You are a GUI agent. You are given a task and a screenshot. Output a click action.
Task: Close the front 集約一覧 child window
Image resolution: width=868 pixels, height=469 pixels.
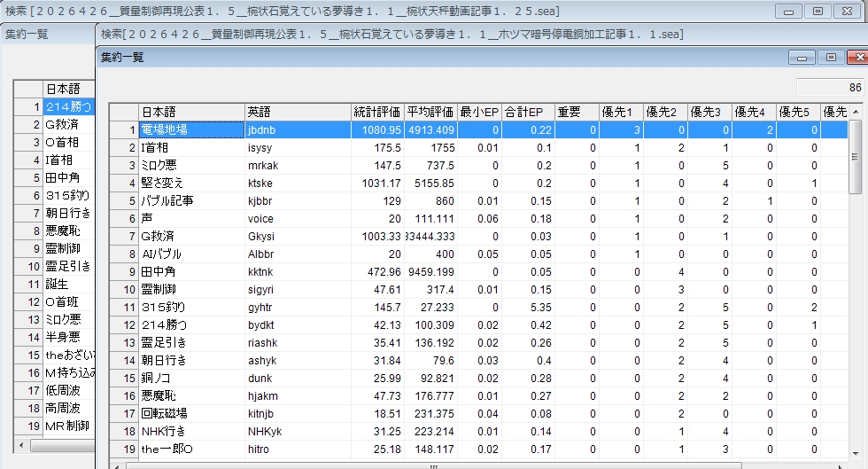[x=856, y=58]
